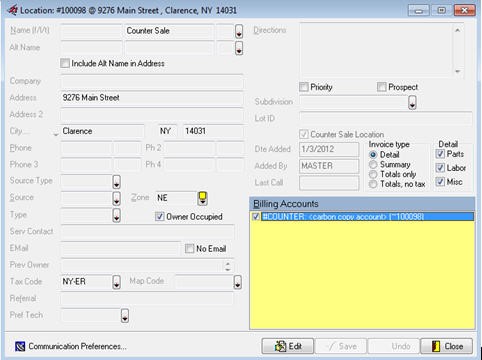Open the Alt Name suffix dropdown arrow
Screen dimensions: 482x360
point(239,48)
